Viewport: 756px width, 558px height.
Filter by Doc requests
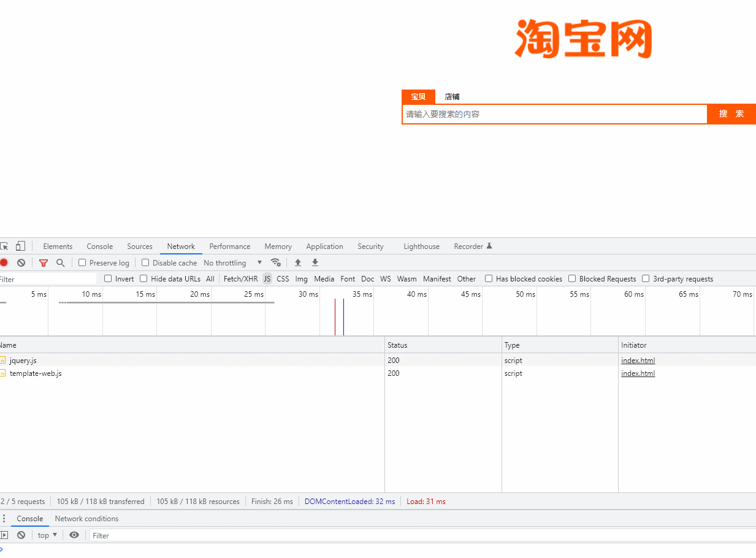pyautogui.click(x=367, y=279)
